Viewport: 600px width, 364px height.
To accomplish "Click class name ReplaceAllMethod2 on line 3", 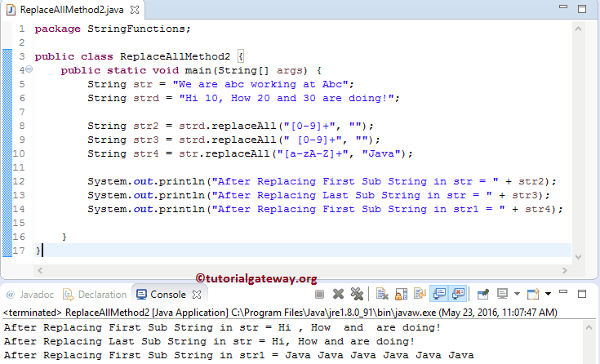I will (x=175, y=56).
